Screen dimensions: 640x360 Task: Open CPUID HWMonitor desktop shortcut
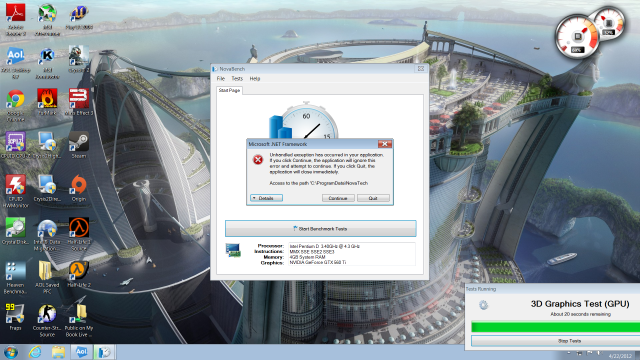(16, 191)
